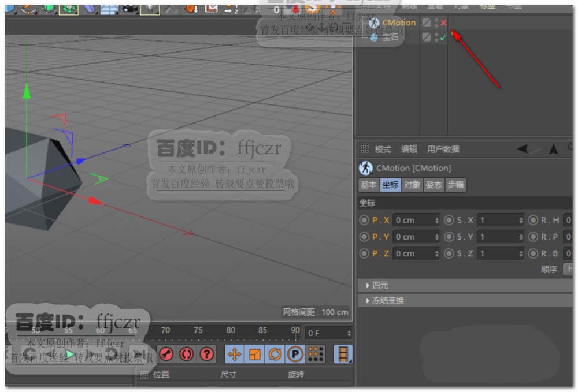Click the S.X value stepper arrows
The image size is (578, 392).
tap(521, 220)
